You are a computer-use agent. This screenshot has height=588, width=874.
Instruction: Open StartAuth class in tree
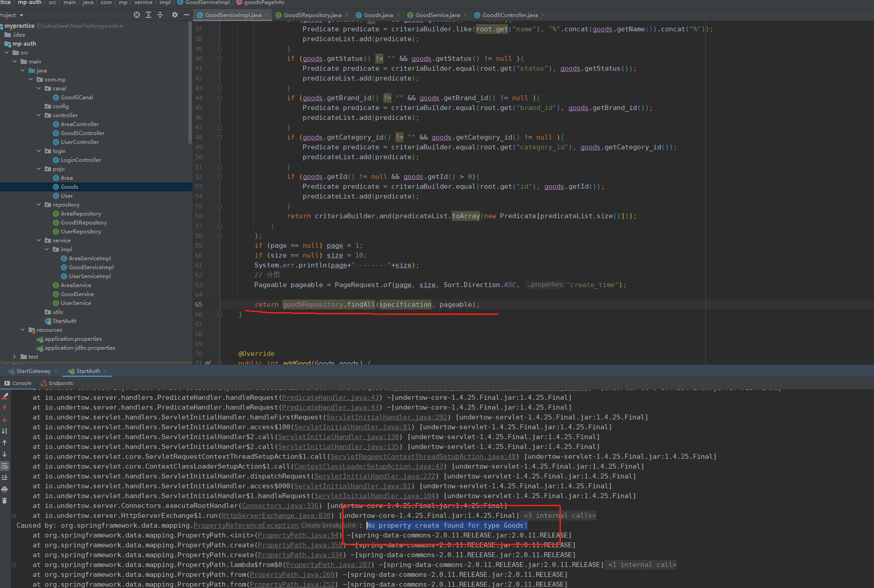point(64,321)
